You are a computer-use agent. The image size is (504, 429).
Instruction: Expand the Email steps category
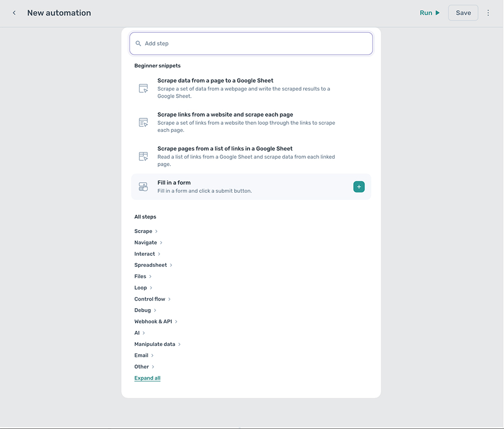tap(144, 355)
